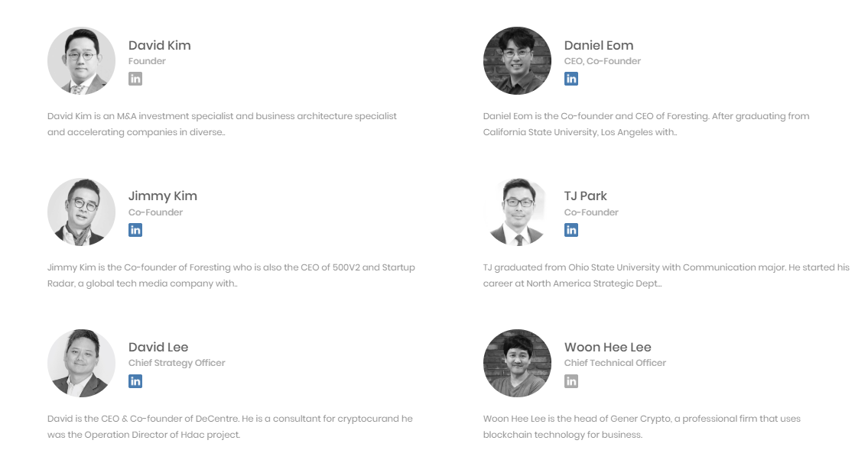
Task: Open David Kim's LinkedIn icon
Action: click(x=135, y=79)
